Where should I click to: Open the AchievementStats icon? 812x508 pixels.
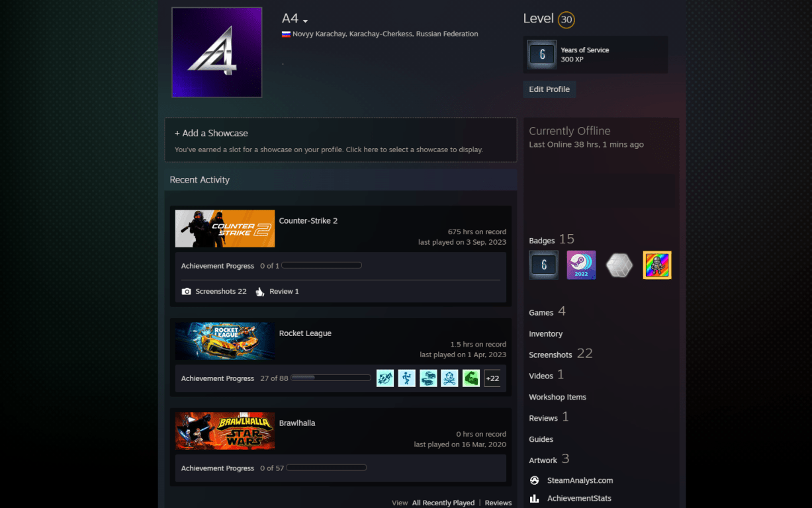coord(534,497)
